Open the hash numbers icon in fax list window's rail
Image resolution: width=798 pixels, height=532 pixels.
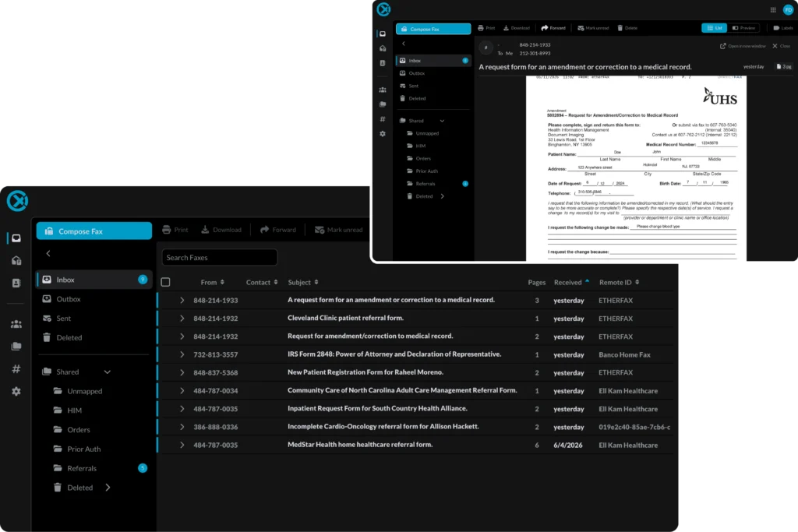pos(16,368)
